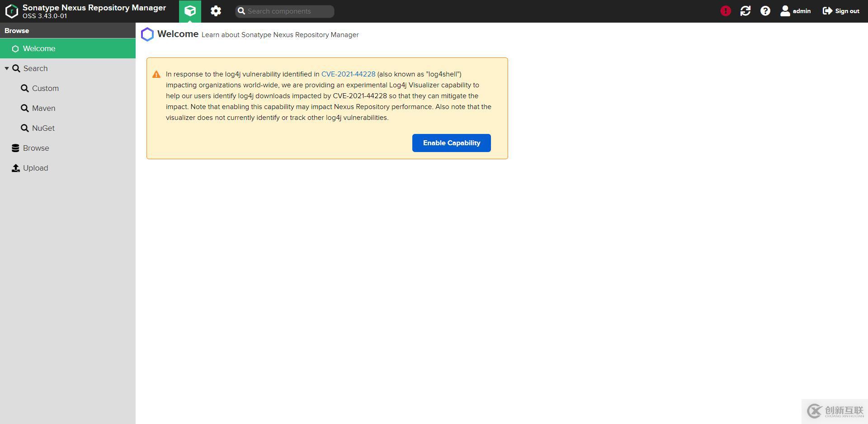Open the Help question mark icon
868x424 pixels.
[x=765, y=11]
